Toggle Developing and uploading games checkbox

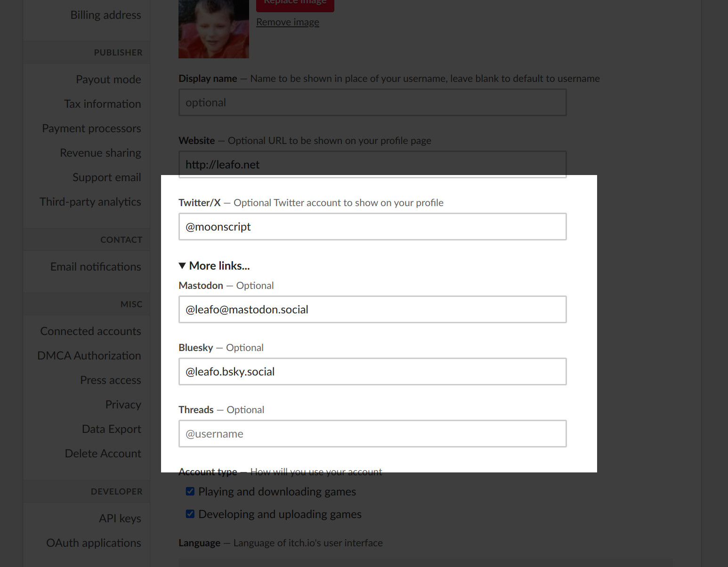coord(190,514)
